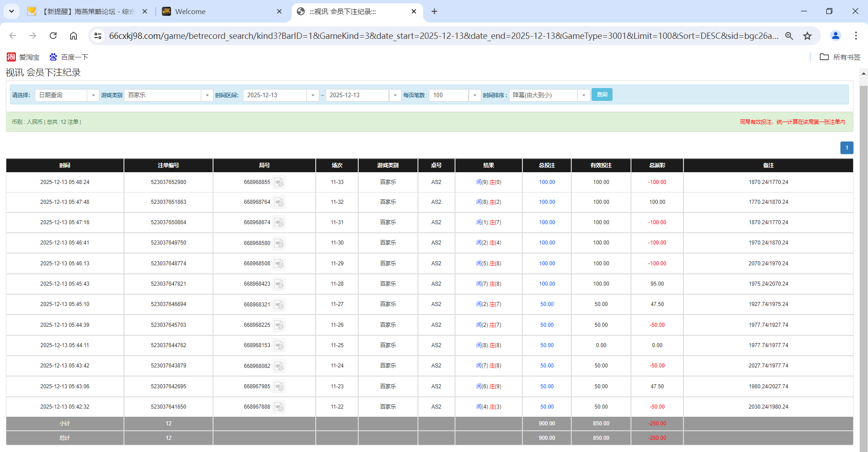Viewport: 868px width, 452px height.
Task: Bookmark this page with the star icon
Action: point(807,36)
